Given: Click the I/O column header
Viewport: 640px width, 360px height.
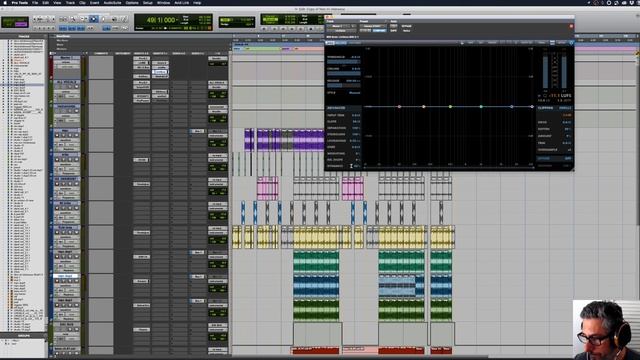Looking at the screenshot, I should pyautogui.click(x=218, y=53).
